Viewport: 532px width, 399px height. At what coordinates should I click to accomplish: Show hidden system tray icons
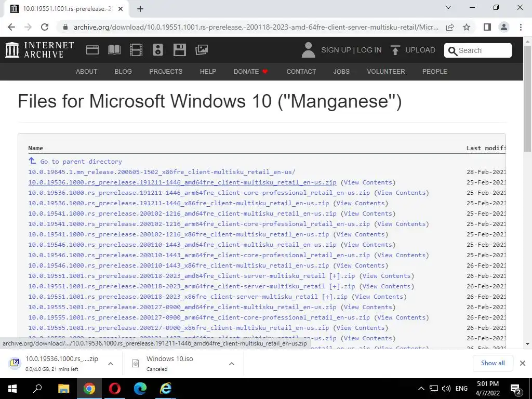tap(421, 389)
